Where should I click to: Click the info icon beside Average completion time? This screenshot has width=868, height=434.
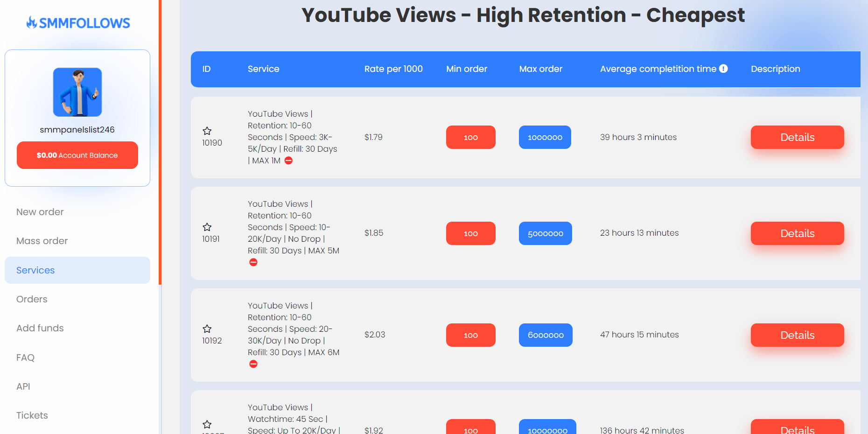click(723, 69)
